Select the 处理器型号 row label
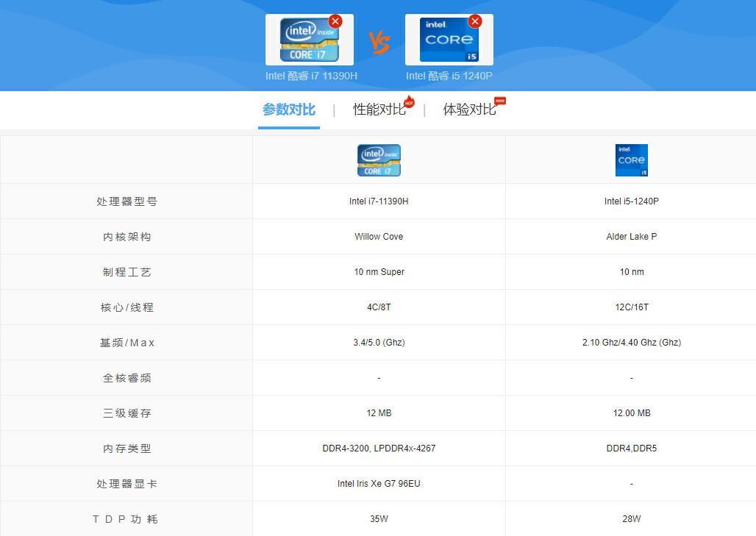 point(126,201)
